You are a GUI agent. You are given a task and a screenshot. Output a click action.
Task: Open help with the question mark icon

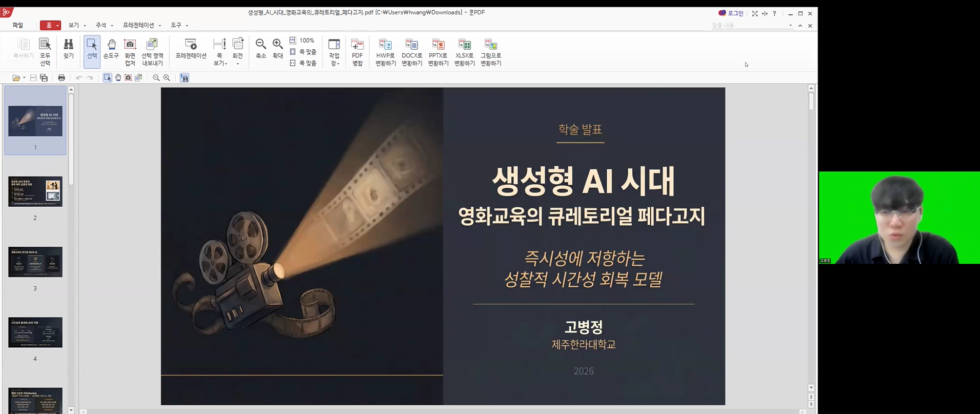774,13
